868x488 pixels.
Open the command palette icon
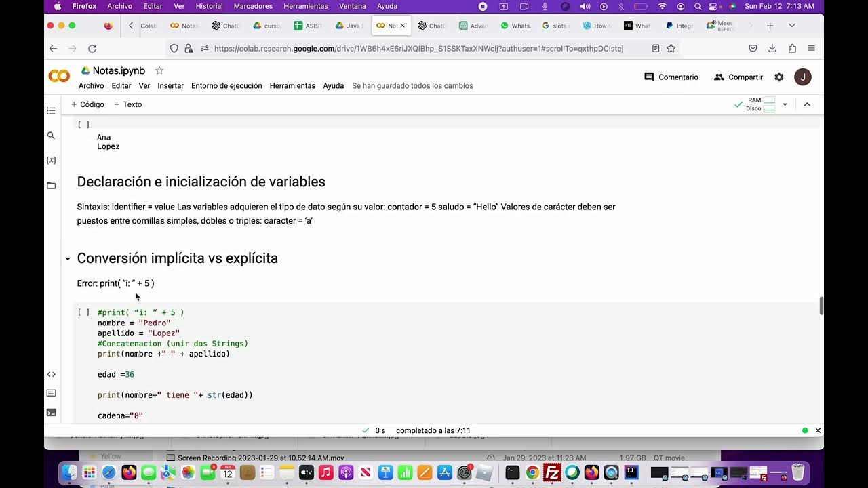click(x=51, y=393)
